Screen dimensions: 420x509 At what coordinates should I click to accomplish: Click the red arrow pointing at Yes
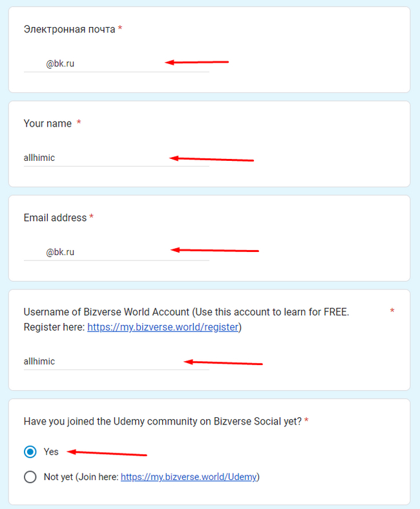[107, 453]
